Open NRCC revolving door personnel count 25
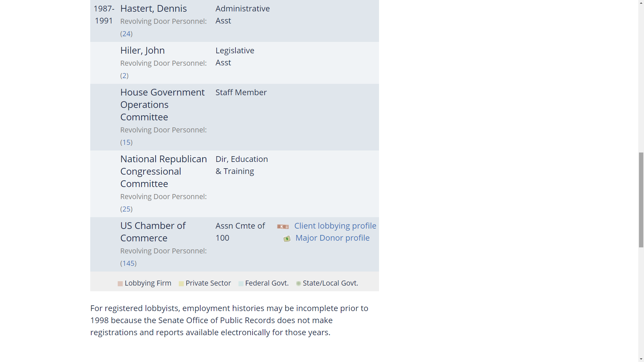This screenshot has height=362, width=644. click(126, 209)
